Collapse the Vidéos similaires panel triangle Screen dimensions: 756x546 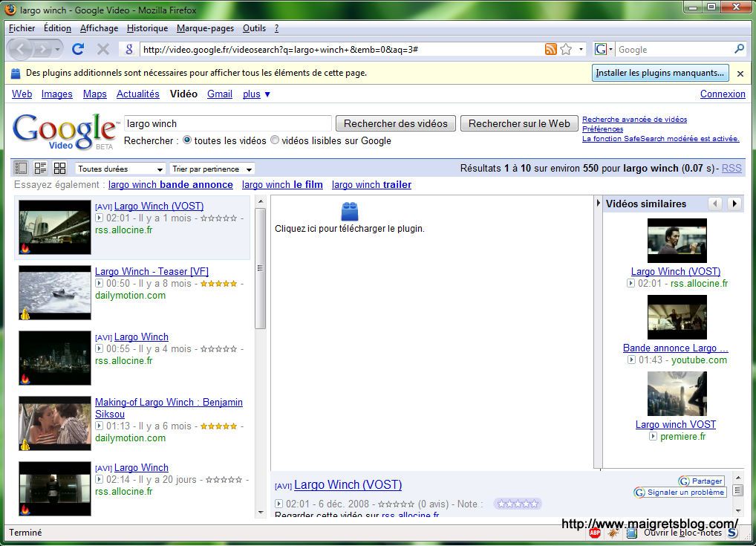pos(599,203)
